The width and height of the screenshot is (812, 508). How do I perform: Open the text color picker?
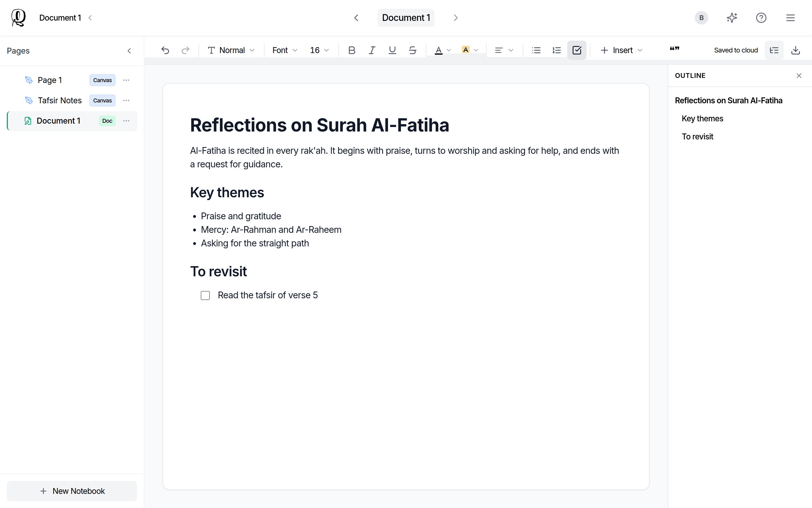click(x=443, y=51)
